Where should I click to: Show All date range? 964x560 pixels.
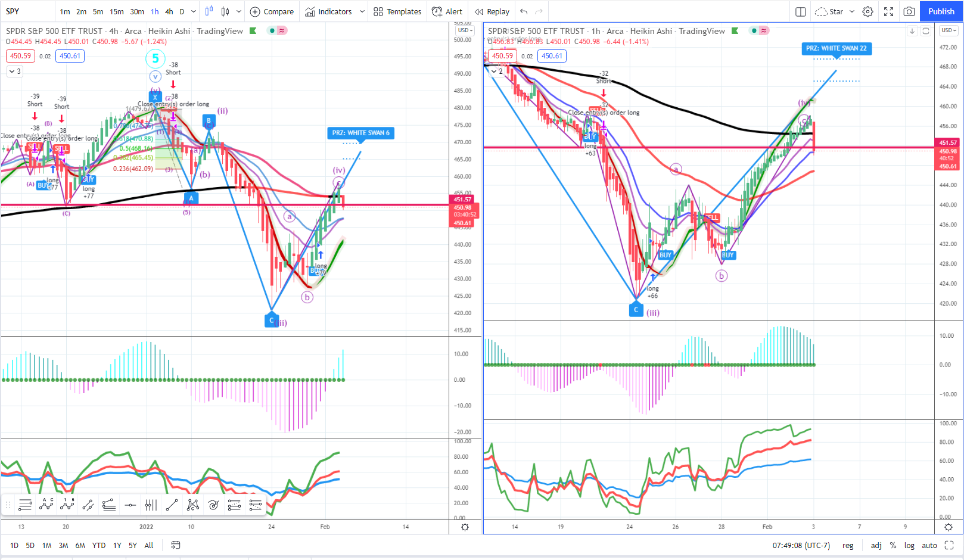tap(149, 545)
